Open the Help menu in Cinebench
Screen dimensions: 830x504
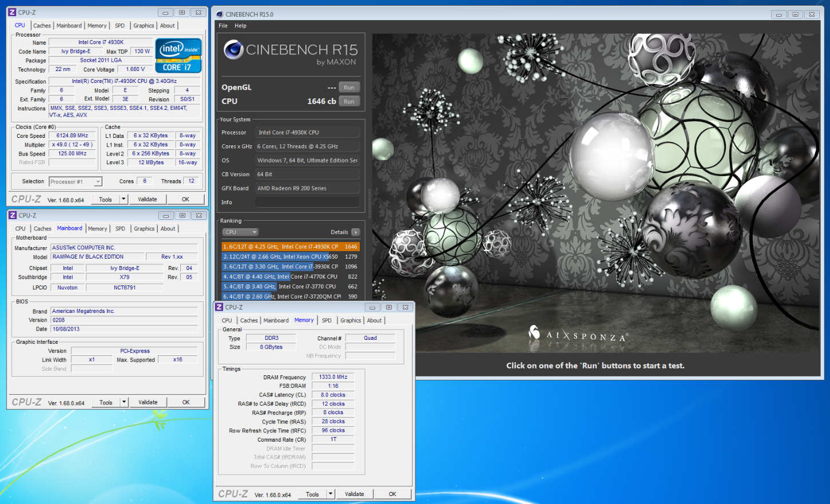click(241, 26)
